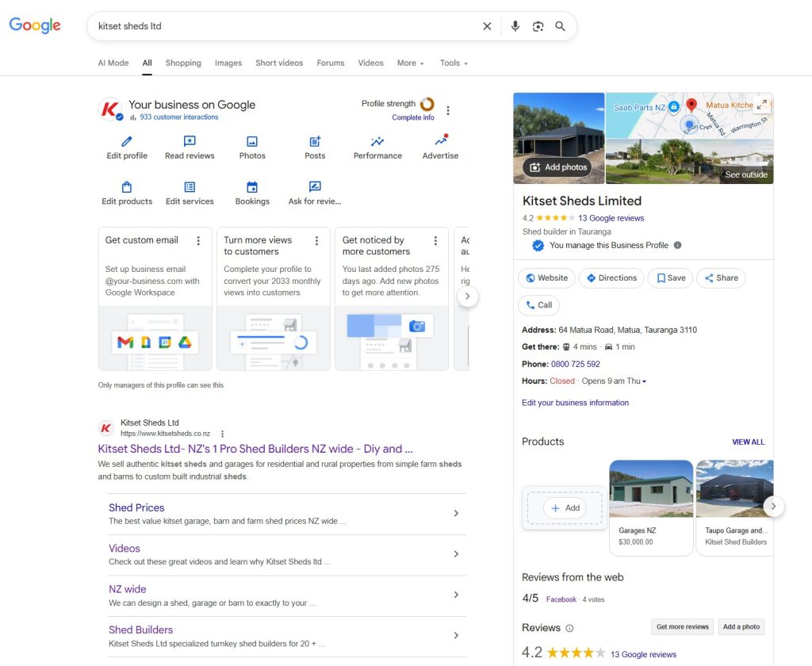The width and height of the screenshot is (812, 666).
Task: Open Complete info link
Action: point(413,117)
